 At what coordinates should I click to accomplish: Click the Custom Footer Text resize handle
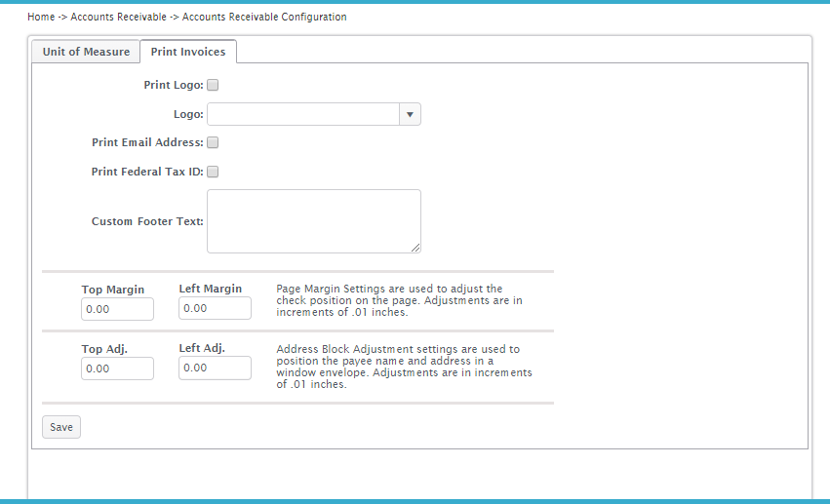click(x=415, y=248)
